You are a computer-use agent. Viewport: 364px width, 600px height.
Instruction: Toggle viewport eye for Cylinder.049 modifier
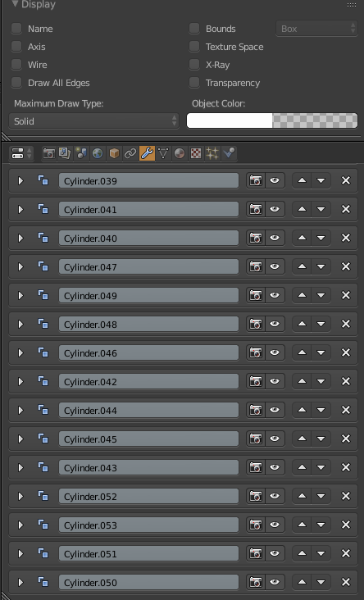point(275,295)
